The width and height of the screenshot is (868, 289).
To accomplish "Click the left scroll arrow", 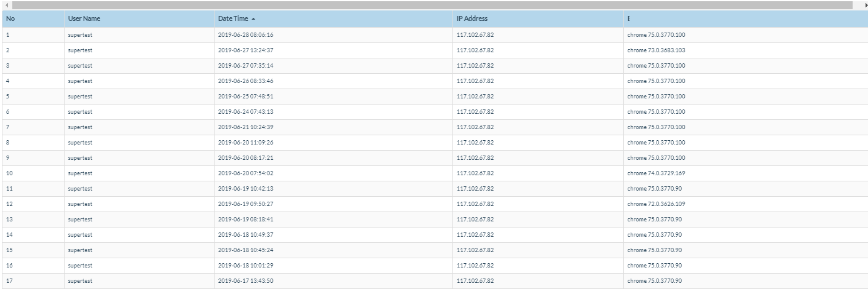I will point(6,5).
